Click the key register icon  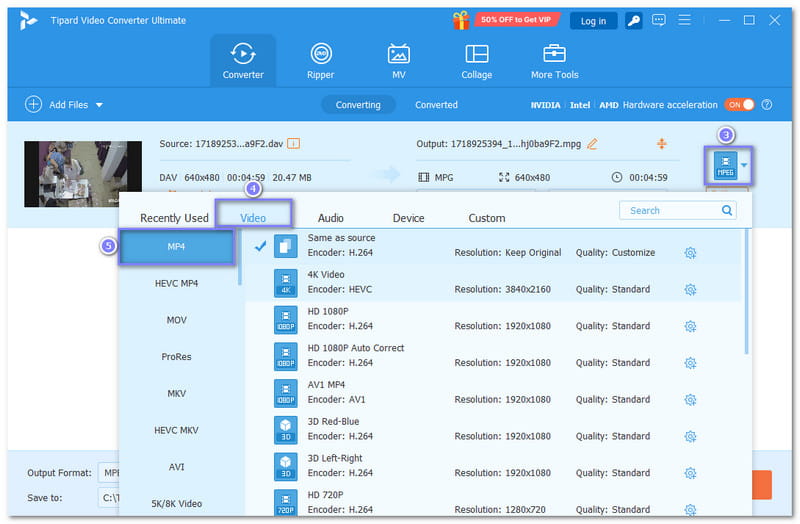tap(633, 20)
